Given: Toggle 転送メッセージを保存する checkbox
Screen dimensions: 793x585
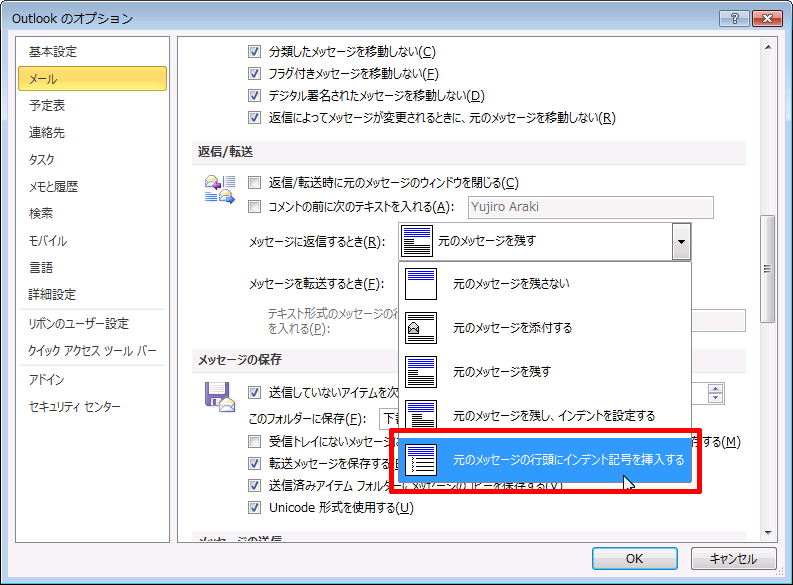Looking at the screenshot, I should point(254,463).
